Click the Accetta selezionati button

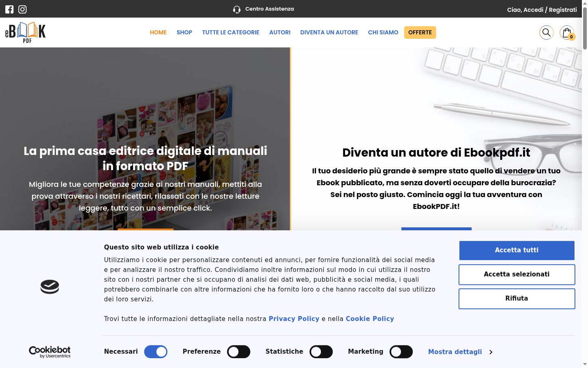[x=517, y=274]
